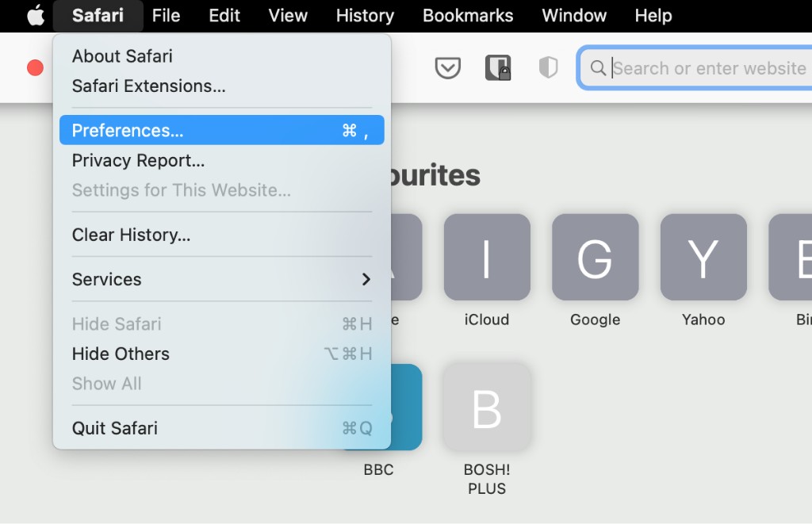Click the magnifying glass in the address bar
The height and width of the screenshot is (524, 812).
(x=598, y=68)
